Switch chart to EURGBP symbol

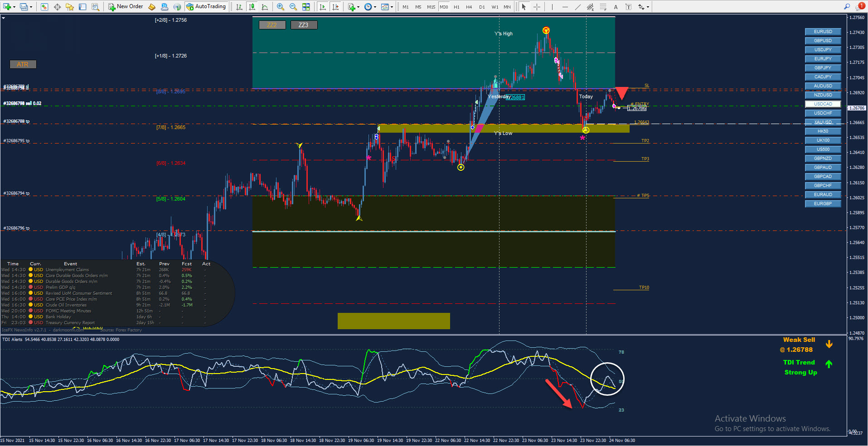[823, 204]
